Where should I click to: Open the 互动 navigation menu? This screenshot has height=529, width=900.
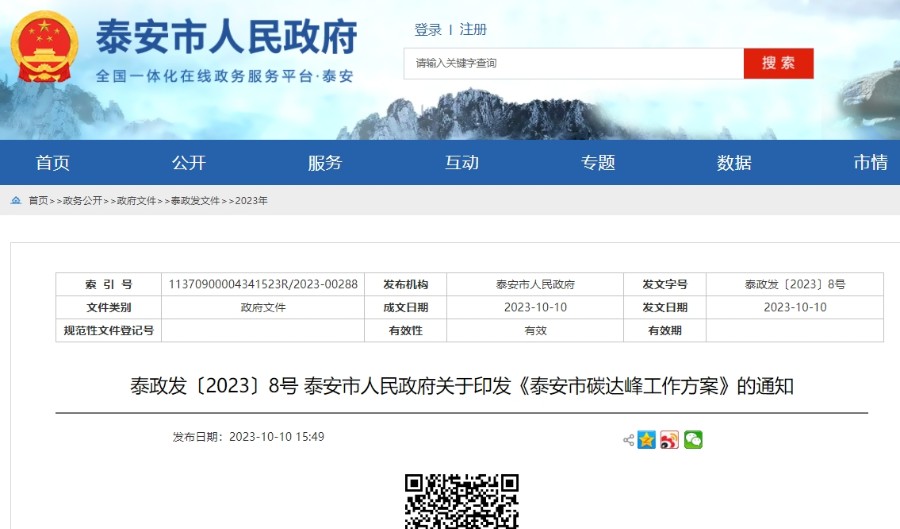coord(461,163)
